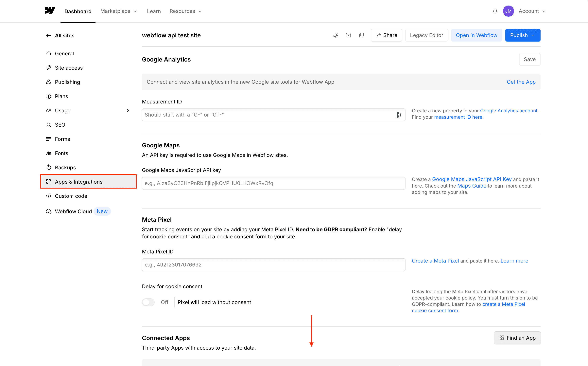588x366 pixels.
Task: Expand the Usage section chevron
Action: (128, 110)
